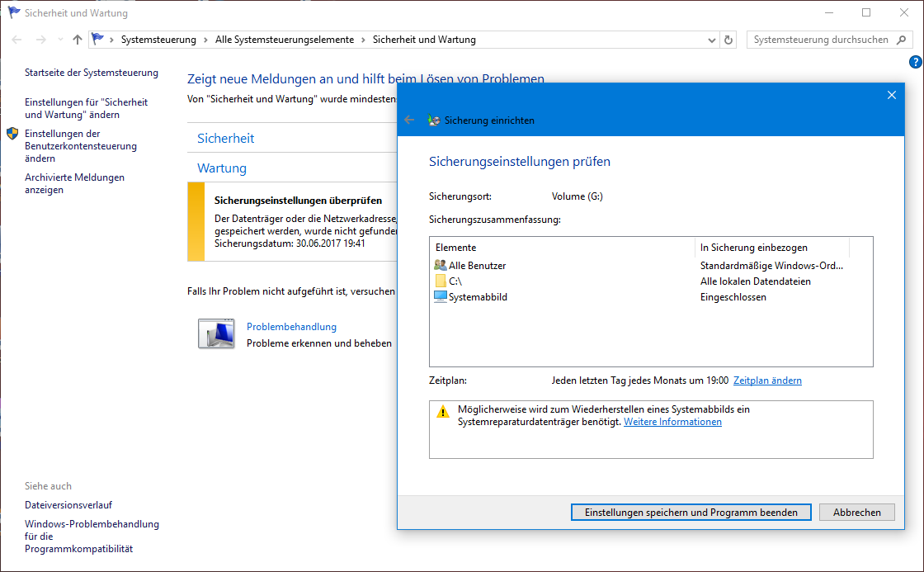Click the flag icon in the address bar
924x572 pixels.
[98, 39]
